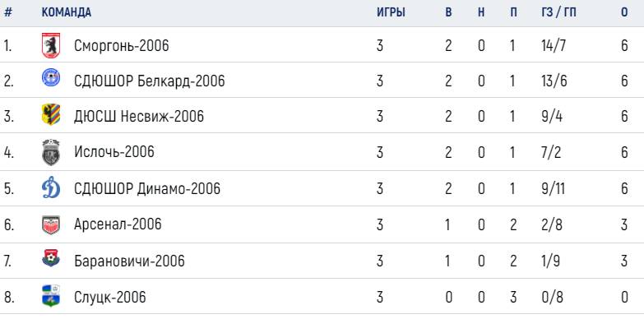The height and width of the screenshot is (319, 644).
Task: Open the Ислочь-2006 team name link
Action: [x=114, y=152]
